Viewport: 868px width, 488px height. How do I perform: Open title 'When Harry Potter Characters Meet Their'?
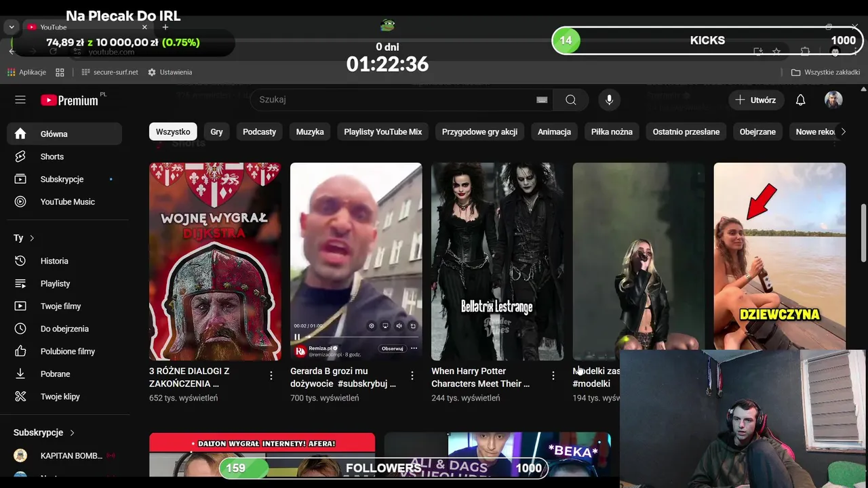[x=481, y=378]
